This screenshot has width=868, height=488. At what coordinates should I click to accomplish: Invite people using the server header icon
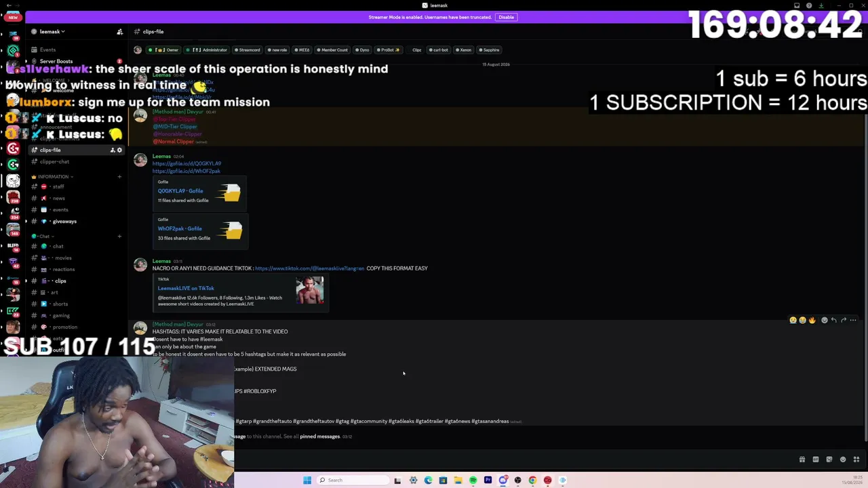click(120, 32)
